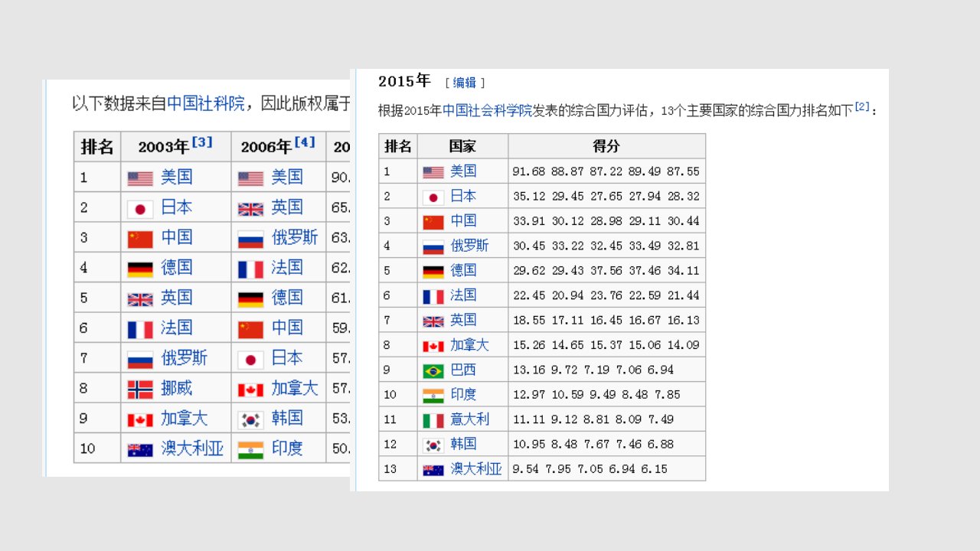This screenshot has height=551, width=980.
Task: Open the 加拿大 link in the 2006 column
Action: pyautogui.click(x=295, y=389)
